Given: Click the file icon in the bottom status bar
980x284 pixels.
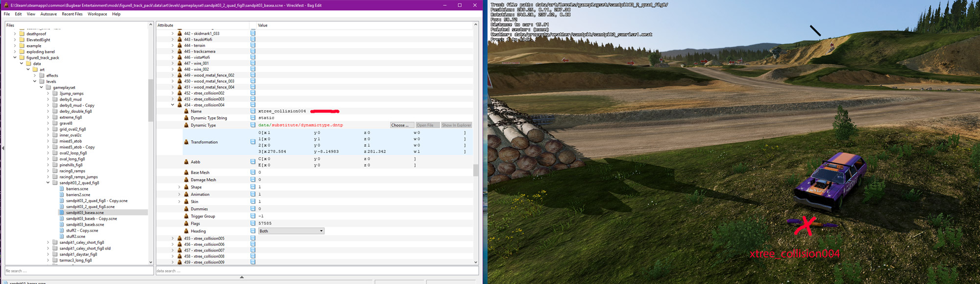Looking at the screenshot, I should pos(6,283).
